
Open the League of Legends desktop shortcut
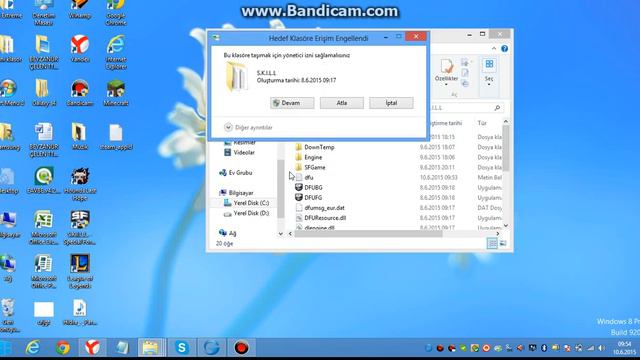80,271
